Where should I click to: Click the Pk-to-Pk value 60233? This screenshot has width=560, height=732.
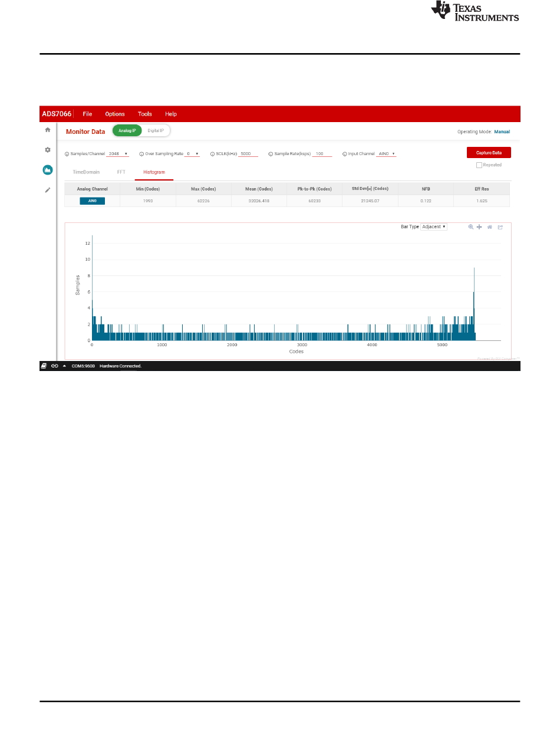(315, 201)
